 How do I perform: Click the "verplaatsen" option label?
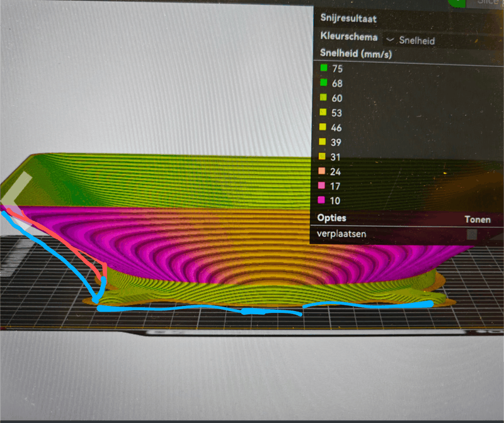tap(341, 234)
